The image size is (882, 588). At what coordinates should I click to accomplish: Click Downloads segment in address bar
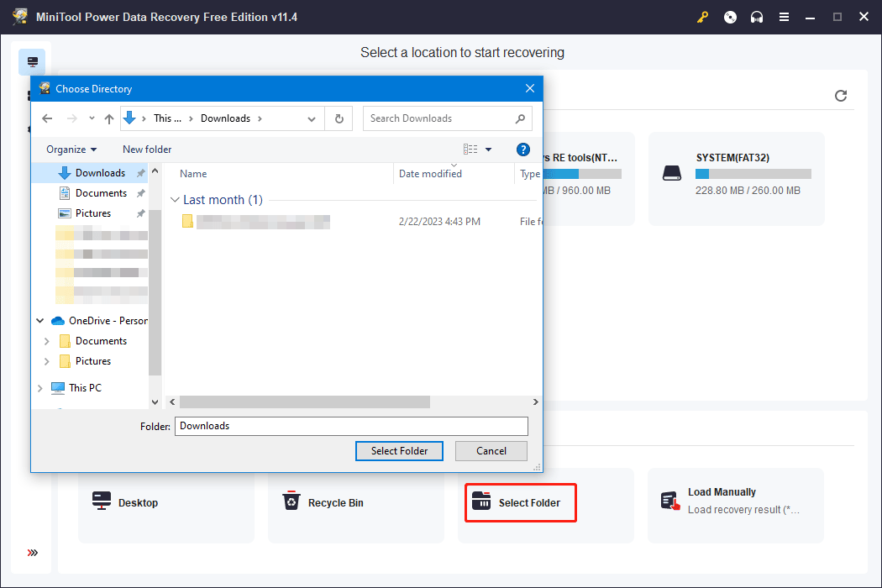point(226,118)
